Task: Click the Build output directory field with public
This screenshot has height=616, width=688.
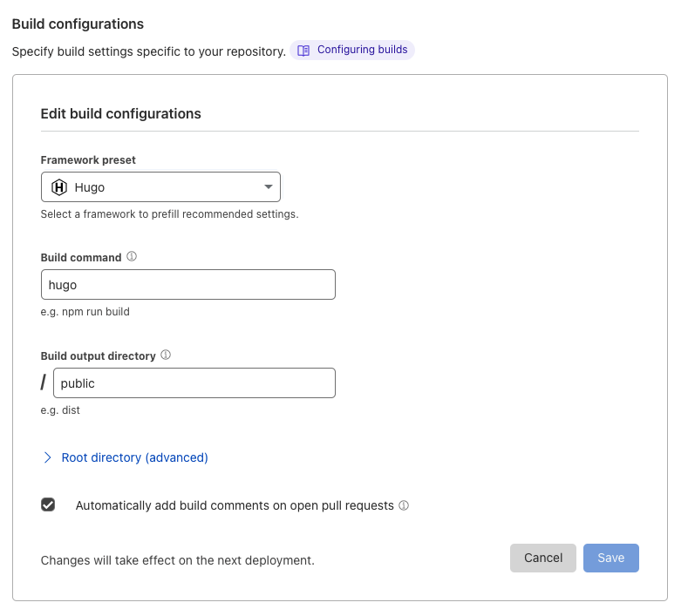Action: 194,383
